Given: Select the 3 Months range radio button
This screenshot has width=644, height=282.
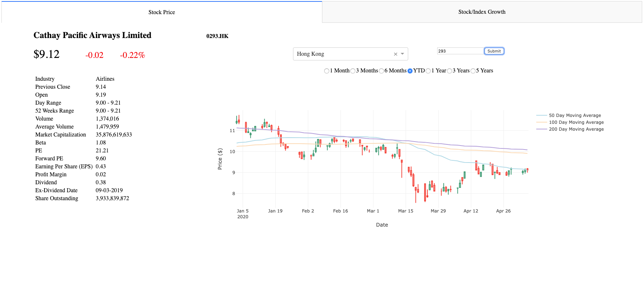Looking at the screenshot, I should point(353,71).
